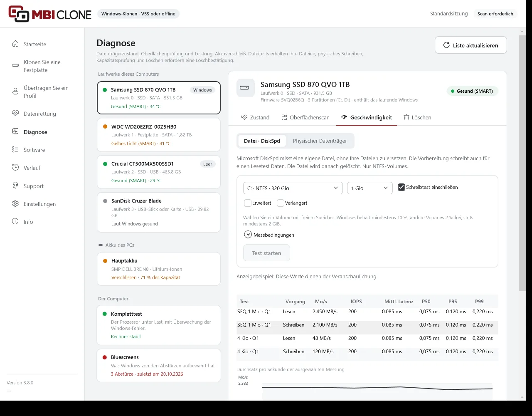Enable the Erweitert checkbox
Viewport: 532px width, 416px height.
click(247, 203)
